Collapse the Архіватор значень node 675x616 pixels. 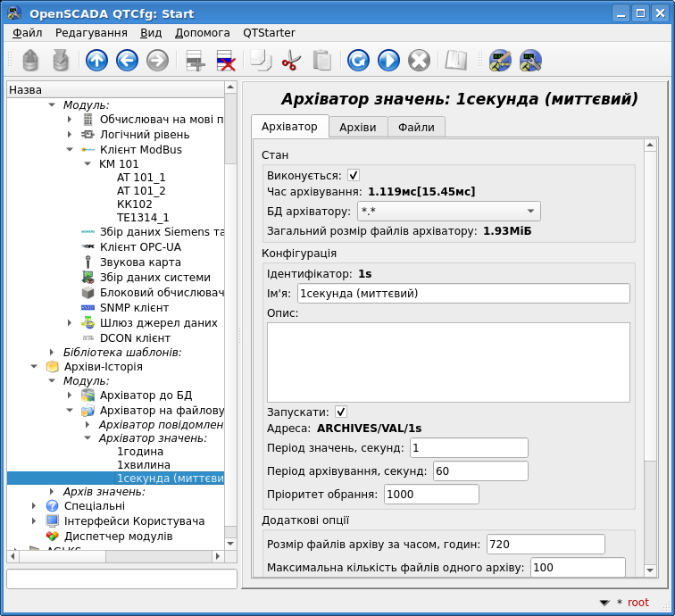coord(87,437)
